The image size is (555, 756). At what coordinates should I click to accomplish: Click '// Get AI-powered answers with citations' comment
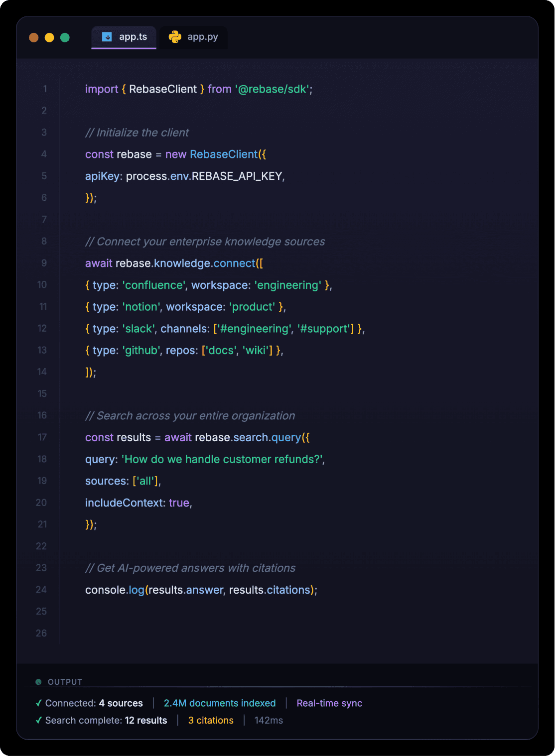pyautogui.click(x=190, y=568)
